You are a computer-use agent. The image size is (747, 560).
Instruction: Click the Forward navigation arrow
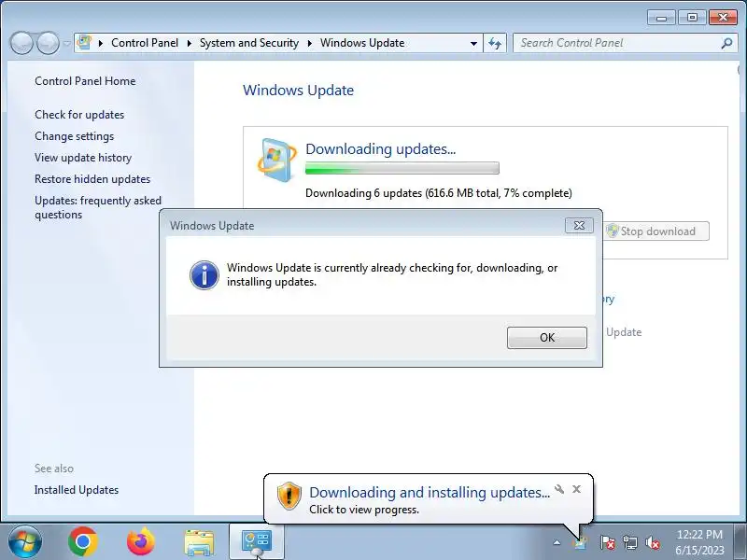click(48, 43)
